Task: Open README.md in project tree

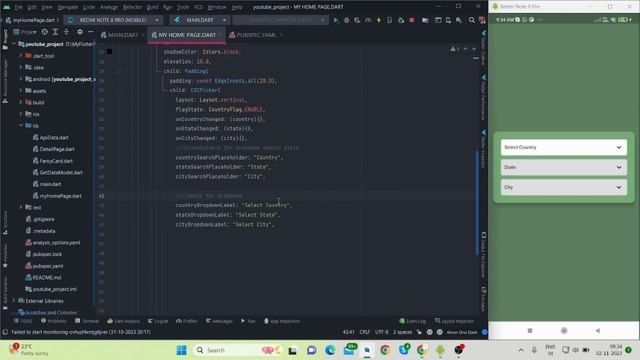Action: 43,278
